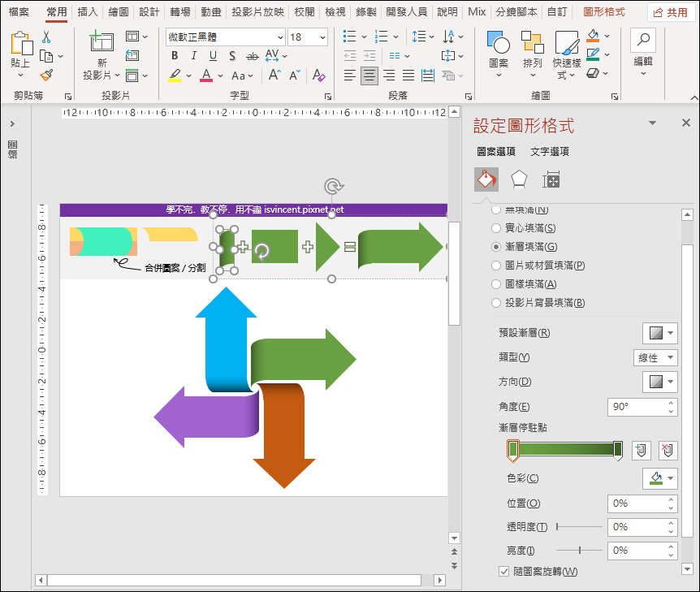Reset the slide layout

pyautogui.click(x=132, y=55)
